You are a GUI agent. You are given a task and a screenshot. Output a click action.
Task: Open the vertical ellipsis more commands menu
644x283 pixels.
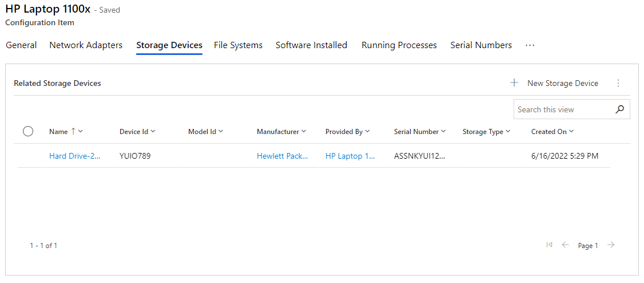click(618, 83)
